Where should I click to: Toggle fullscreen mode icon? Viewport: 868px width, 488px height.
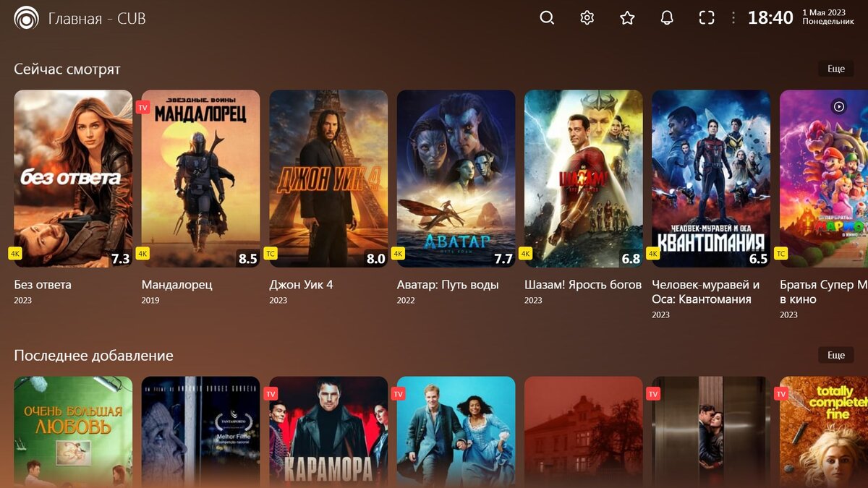(x=707, y=18)
